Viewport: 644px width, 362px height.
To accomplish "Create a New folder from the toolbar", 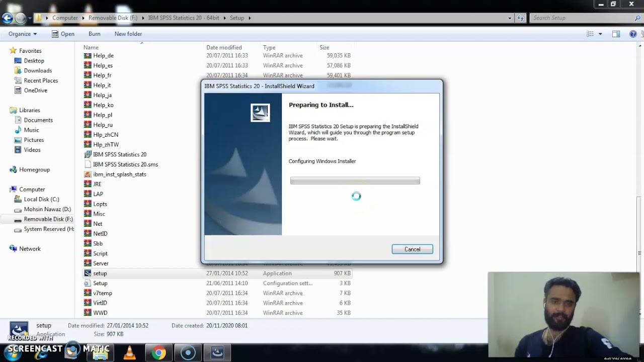I will click(x=128, y=34).
